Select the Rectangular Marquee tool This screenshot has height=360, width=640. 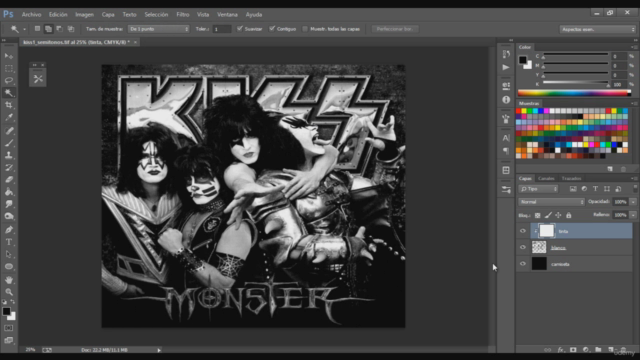click(x=9, y=68)
